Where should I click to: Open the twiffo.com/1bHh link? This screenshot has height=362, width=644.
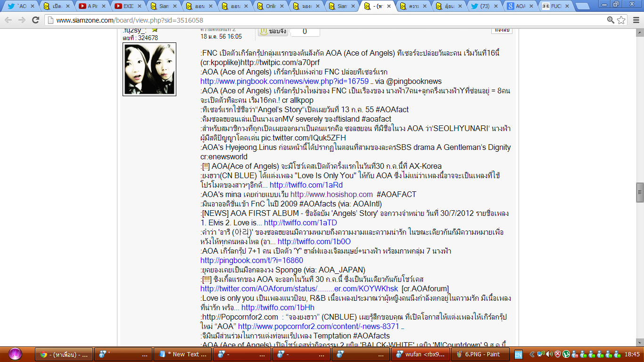[x=278, y=307]
